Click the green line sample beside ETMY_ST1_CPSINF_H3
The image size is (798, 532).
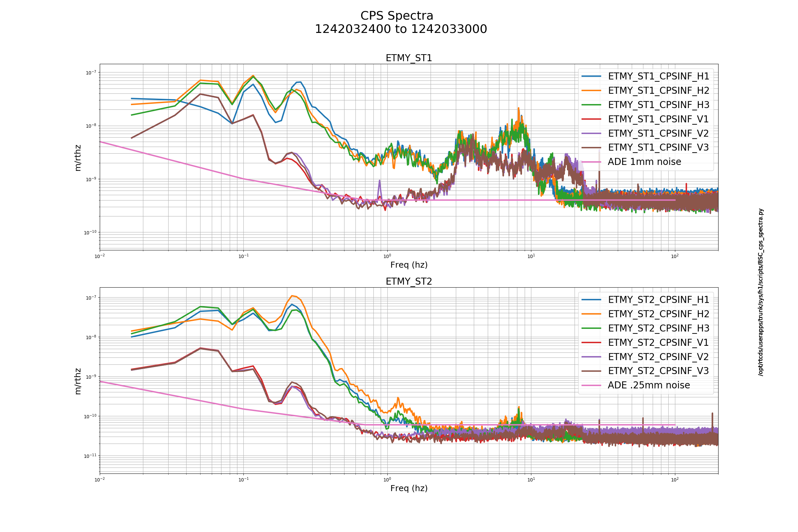(592, 105)
